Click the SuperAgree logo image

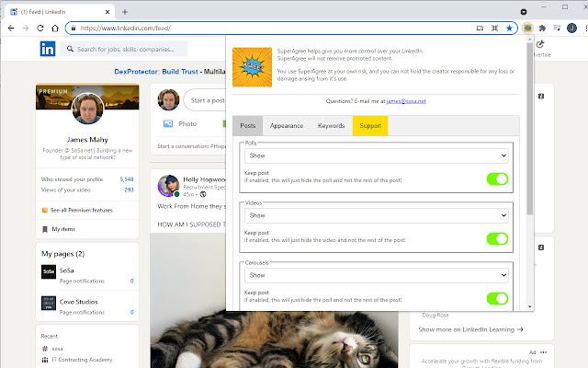[x=252, y=67]
